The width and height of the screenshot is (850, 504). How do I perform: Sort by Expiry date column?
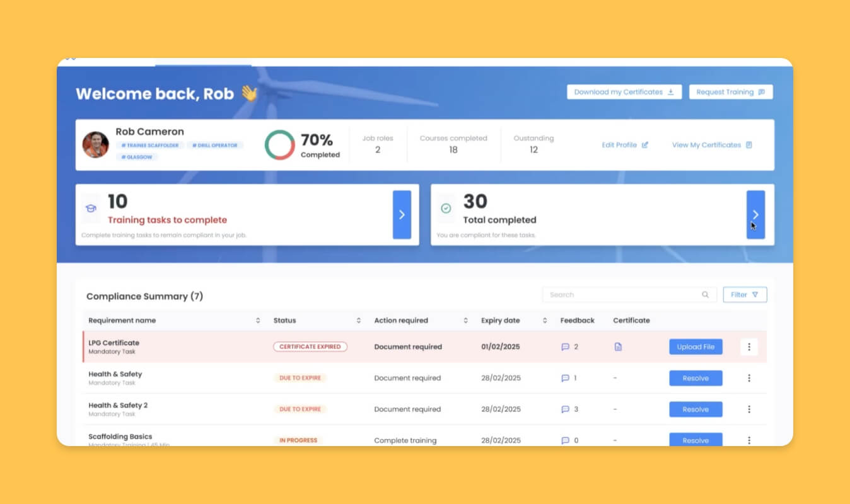coord(545,321)
